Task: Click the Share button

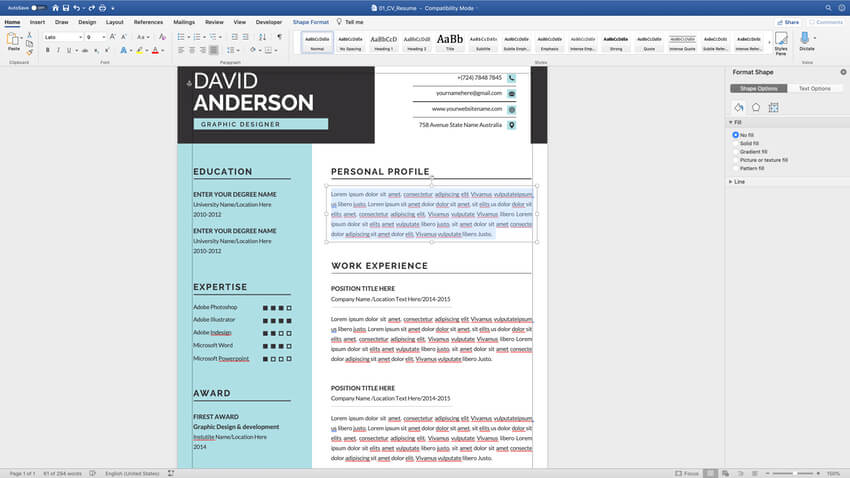Action: pos(788,22)
